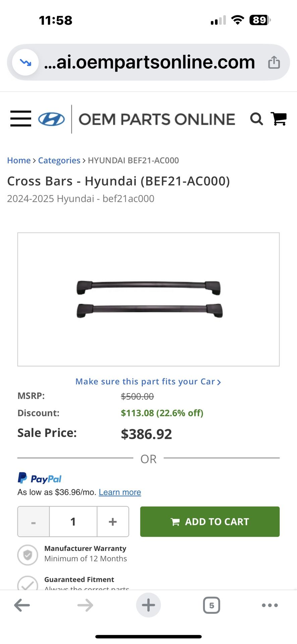297x644 pixels.
Task: Tap the Hyundai logo
Action: (51, 119)
